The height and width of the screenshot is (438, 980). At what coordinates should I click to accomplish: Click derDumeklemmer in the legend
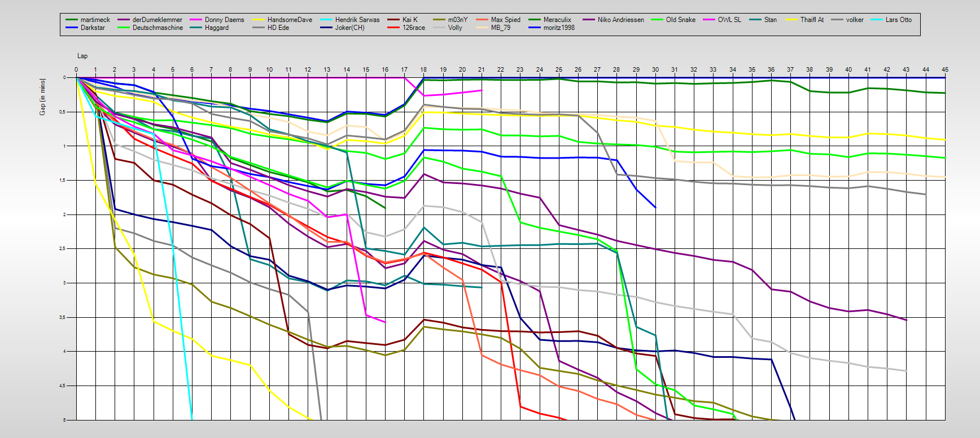[x=158, y=20]
